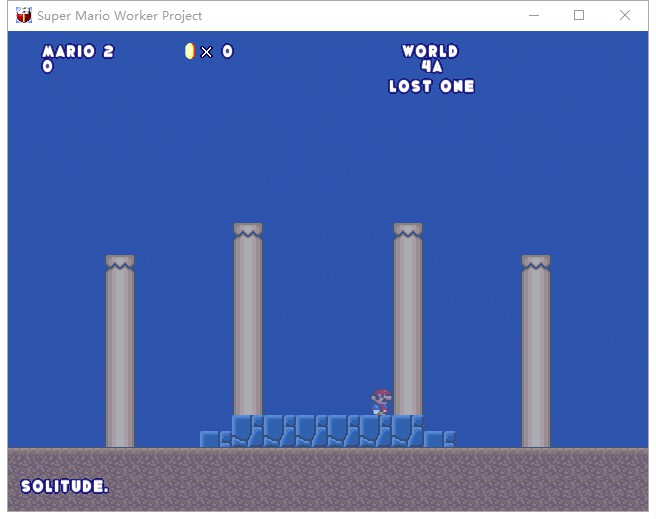Click the 'WORLD' label in HUD
The width and height of the screenshot is (656, 519).
[430, 51]
